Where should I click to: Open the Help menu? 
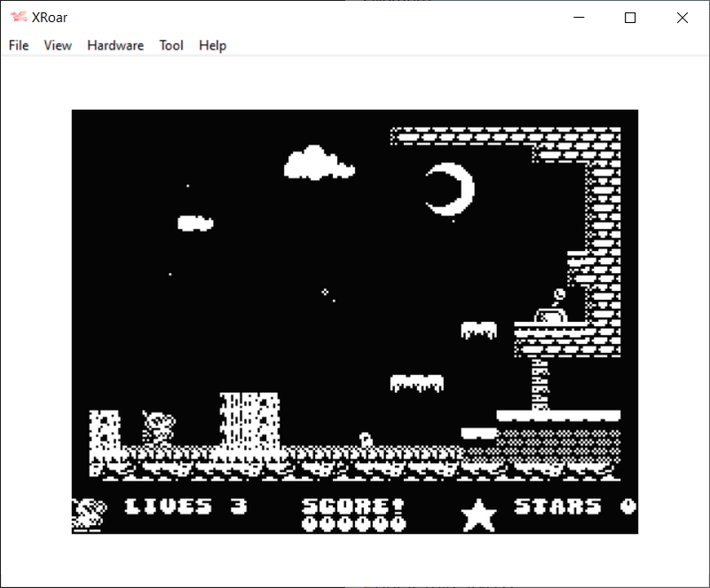212,45
